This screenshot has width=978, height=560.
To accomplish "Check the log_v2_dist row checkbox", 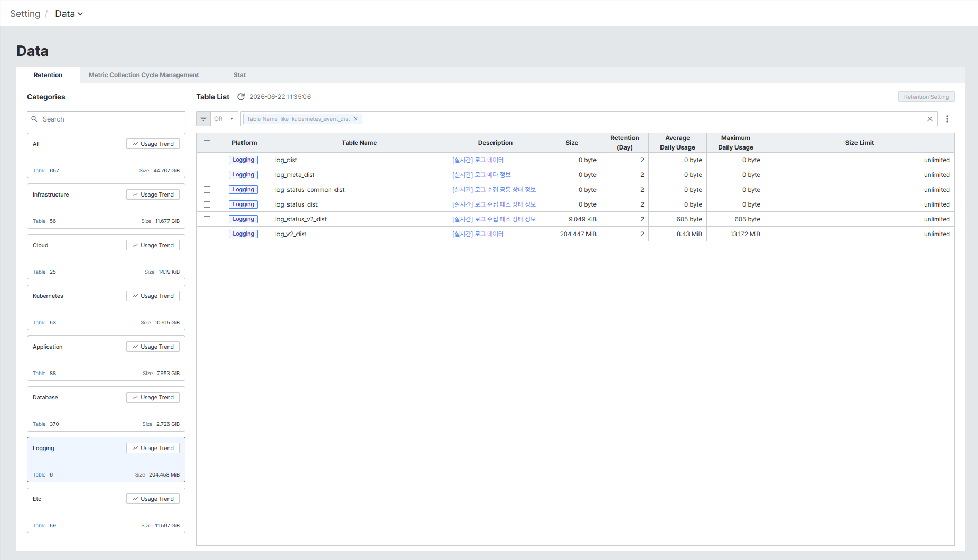I will (x=207, y=234).
